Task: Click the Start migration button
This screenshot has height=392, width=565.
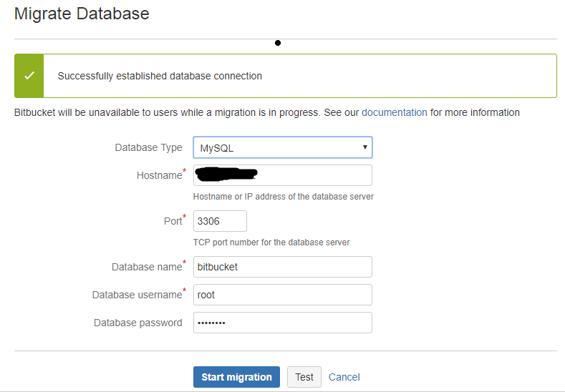Action: point(236,377)
